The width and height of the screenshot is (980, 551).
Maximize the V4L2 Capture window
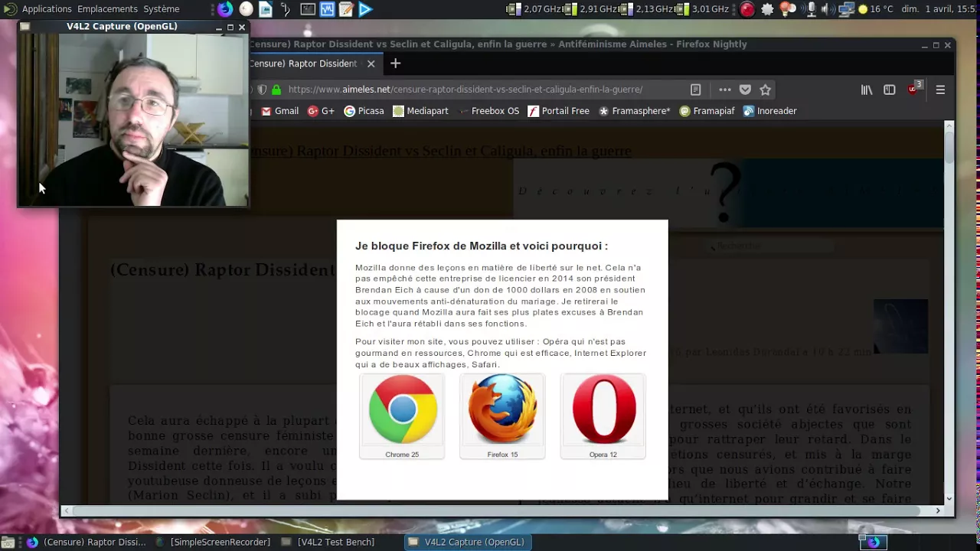point(230,28)
